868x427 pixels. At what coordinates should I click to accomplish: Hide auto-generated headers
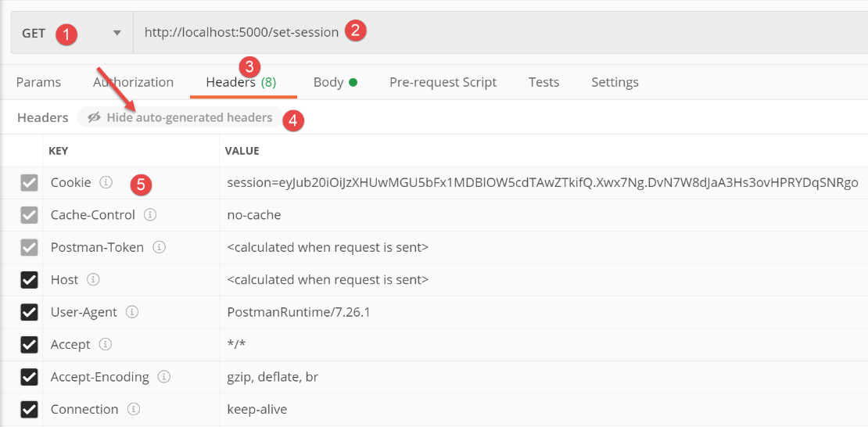(181, 117)
